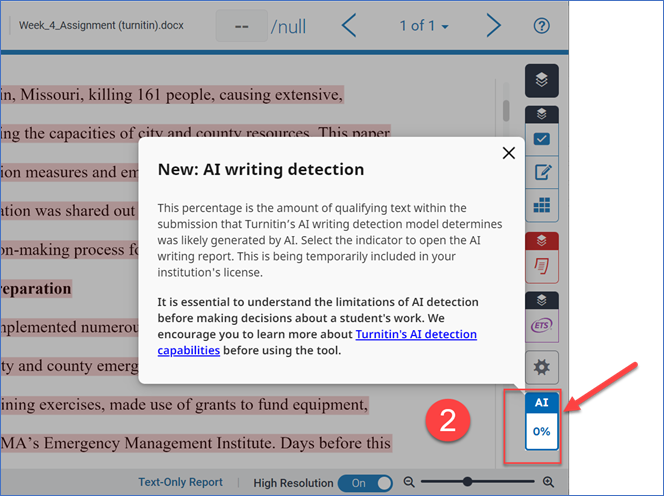The height and width of the screenshot is (496, 664).
Task: Click the document vertical scrollbar thumb
Action: 506,111
